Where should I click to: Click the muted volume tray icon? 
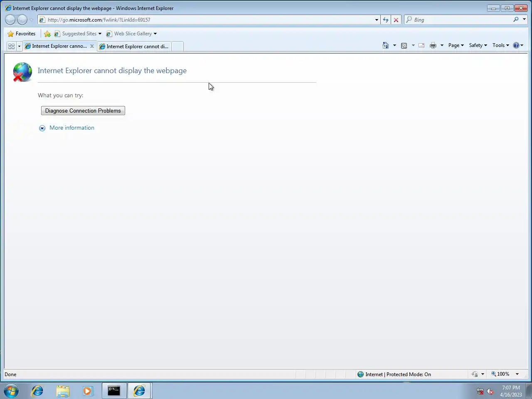coord(490,391)
